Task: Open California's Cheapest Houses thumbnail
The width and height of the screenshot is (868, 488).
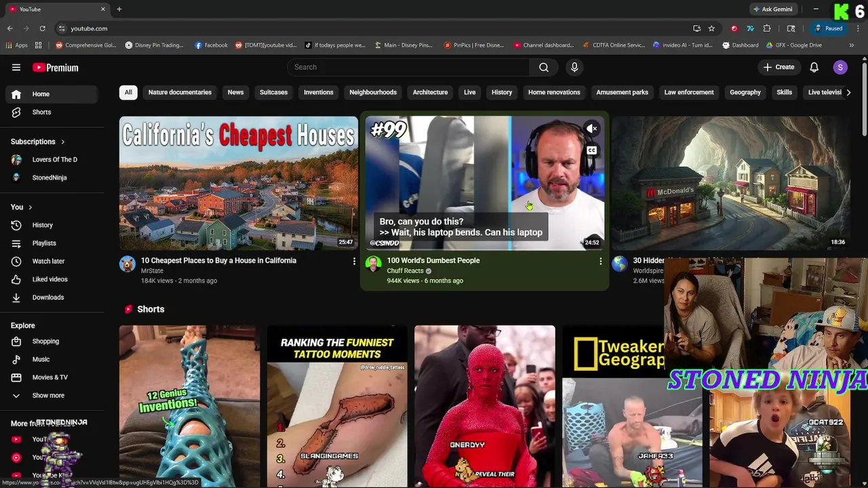Action: point(239,183)
